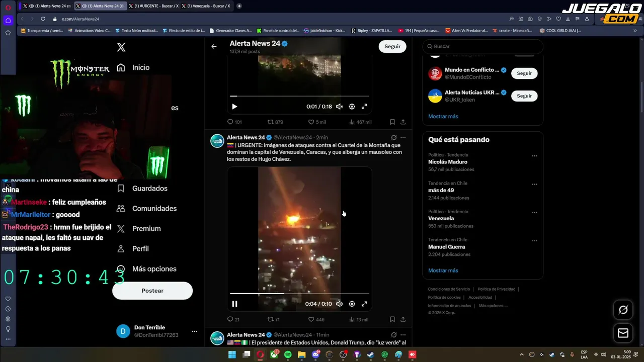This screenshot has width=644, height=362.
Task: Open Opera sidebar settings gear icon
Action: pyautogui.click(x=8, y=319)
